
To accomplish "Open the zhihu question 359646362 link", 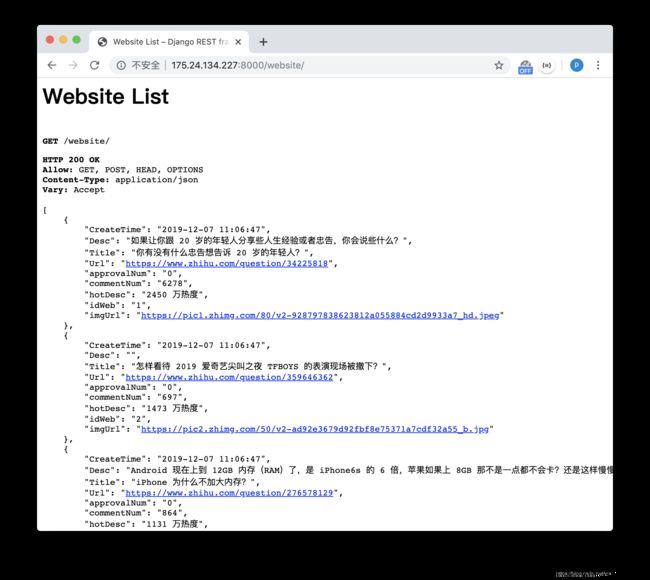I will click(x=229, y=377).
